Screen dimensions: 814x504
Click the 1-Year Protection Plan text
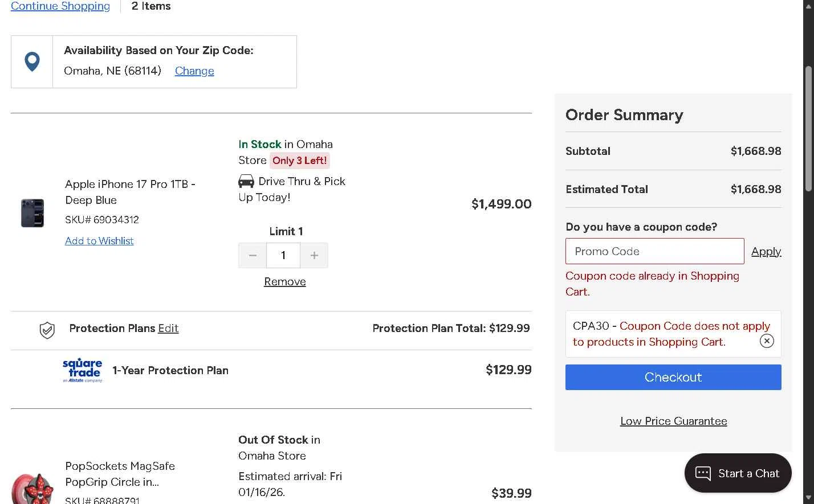point(170,370)
